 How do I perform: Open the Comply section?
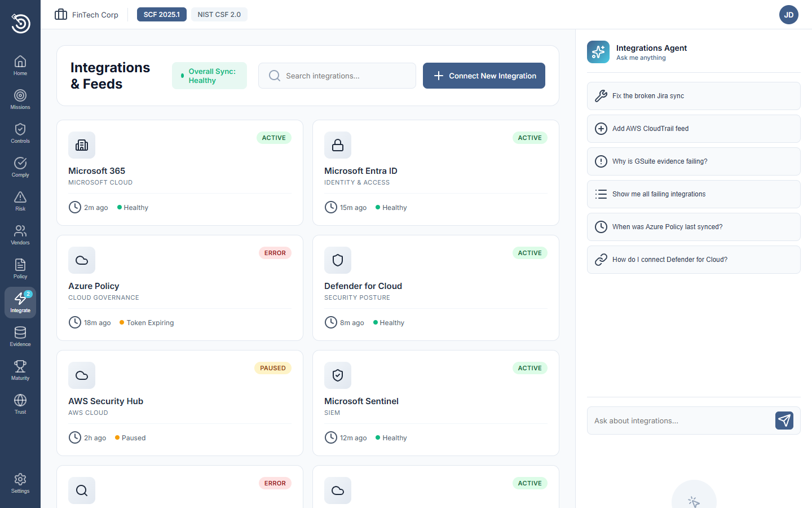(x=20, y=167)
